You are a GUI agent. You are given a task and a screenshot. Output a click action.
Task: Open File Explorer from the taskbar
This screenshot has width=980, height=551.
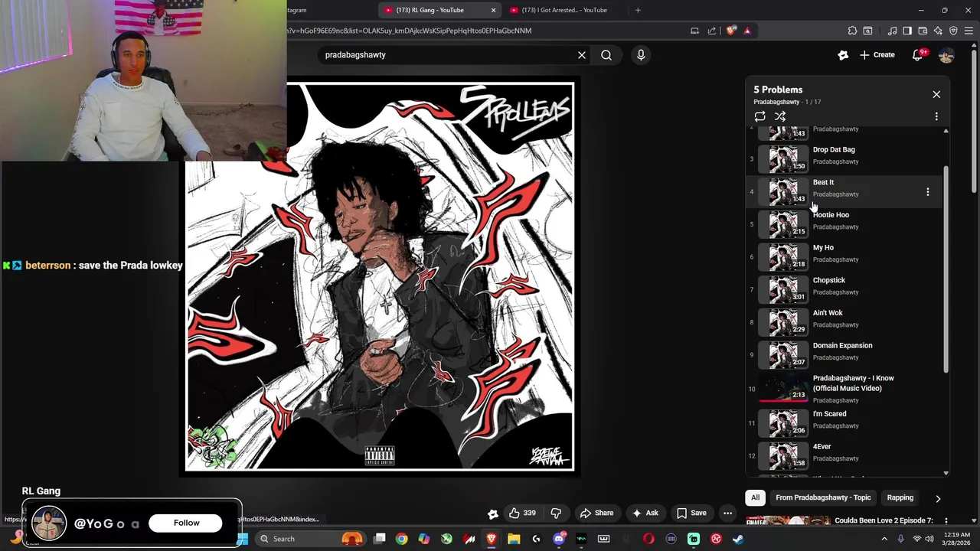click(514, 539)
